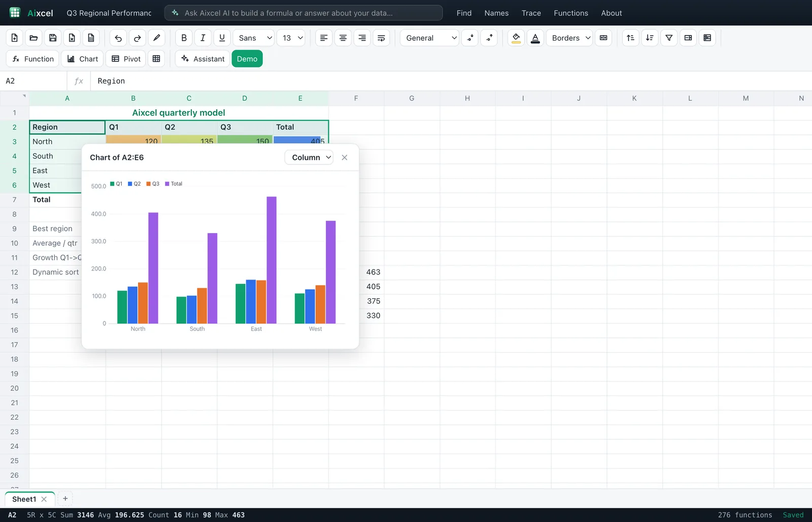Select the row 20 header

tap(14, 389)
